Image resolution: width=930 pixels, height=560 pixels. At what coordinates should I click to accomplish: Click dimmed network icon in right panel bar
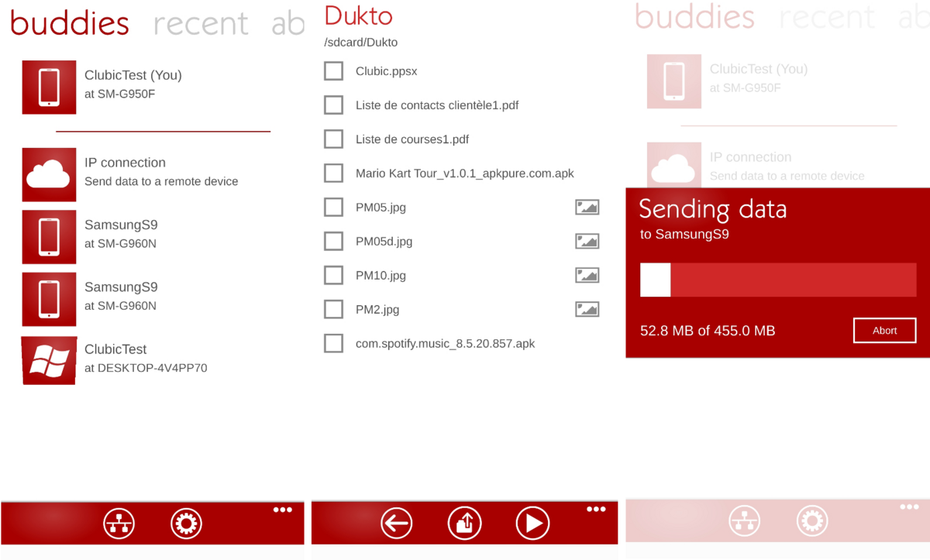744,521
